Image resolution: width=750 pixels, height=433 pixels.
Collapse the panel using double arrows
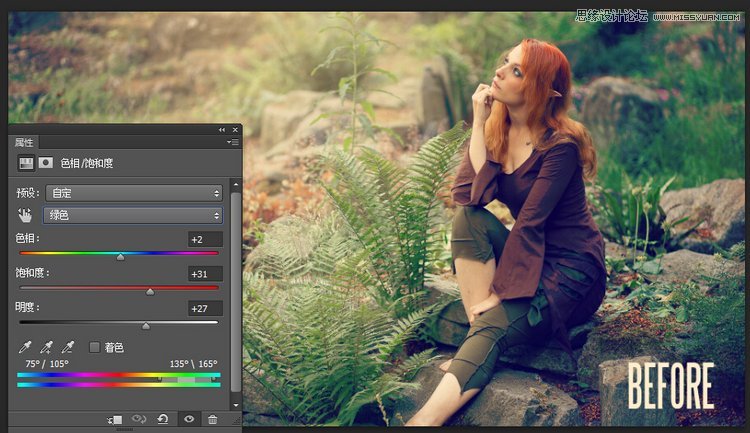click(222, 130)
